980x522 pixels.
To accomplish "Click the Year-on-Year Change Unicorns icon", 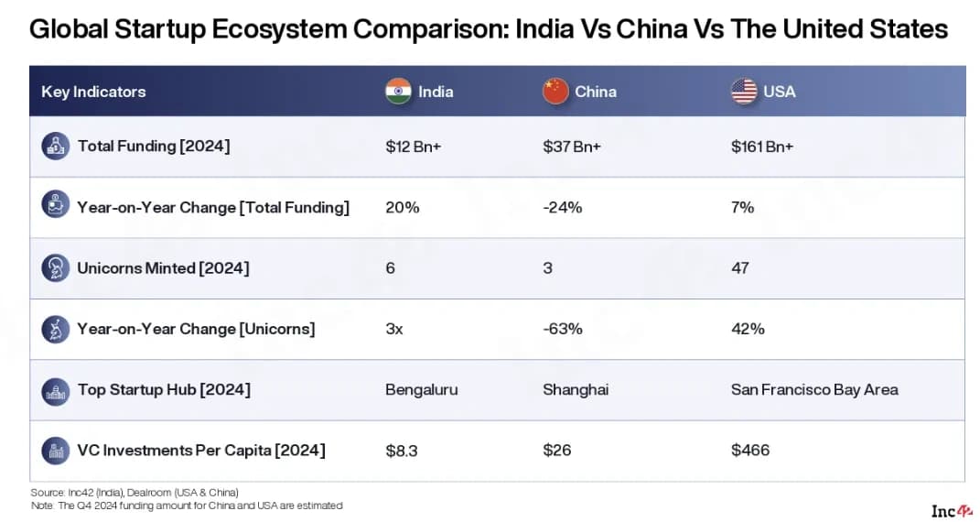I will 56,329.
